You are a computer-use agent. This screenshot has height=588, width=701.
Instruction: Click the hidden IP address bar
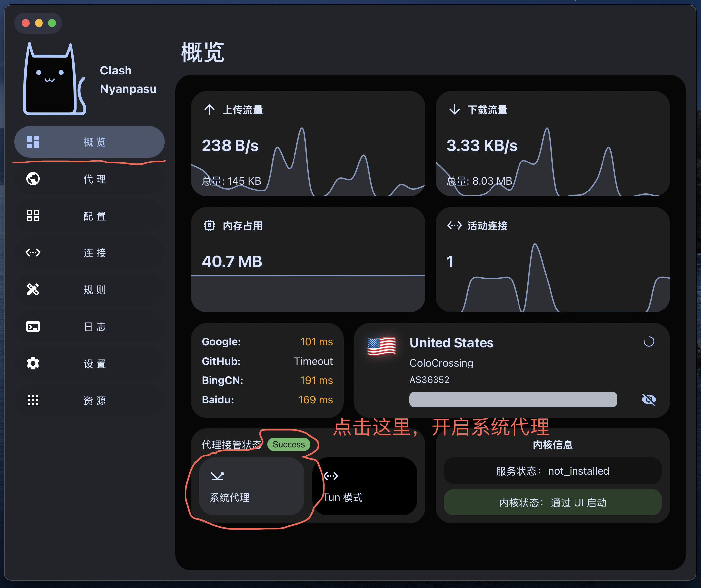513,399
